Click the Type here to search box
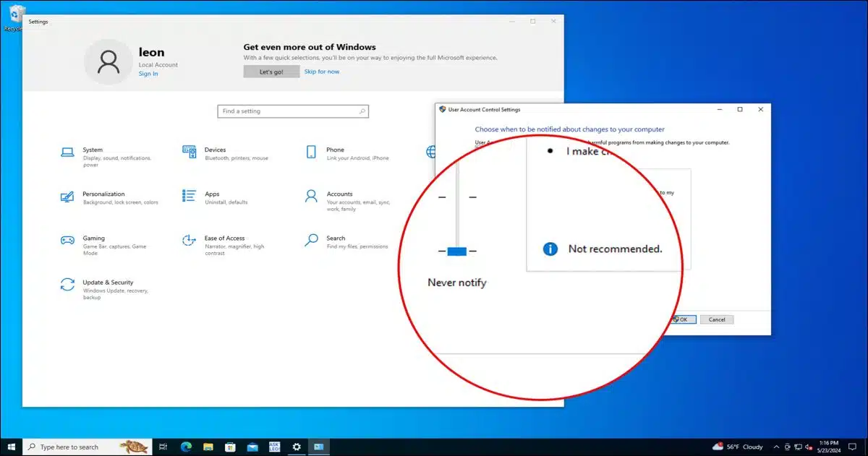Screen dimensions: 868x456 [88, 447]
